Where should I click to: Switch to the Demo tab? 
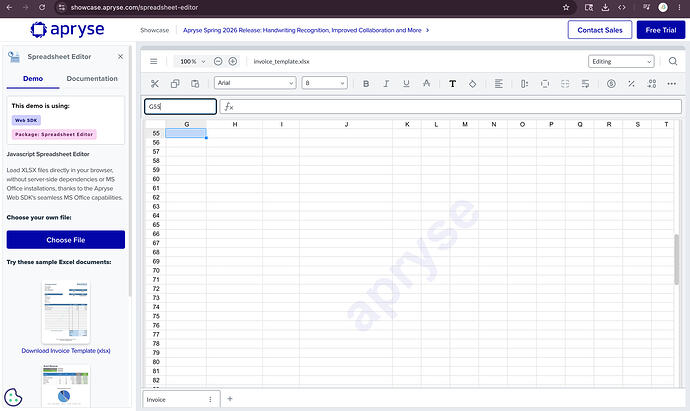33,78
